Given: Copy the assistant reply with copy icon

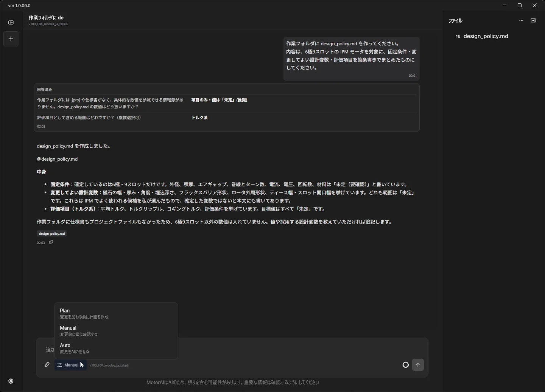Looking at the screenshot, I should (51, 242).
